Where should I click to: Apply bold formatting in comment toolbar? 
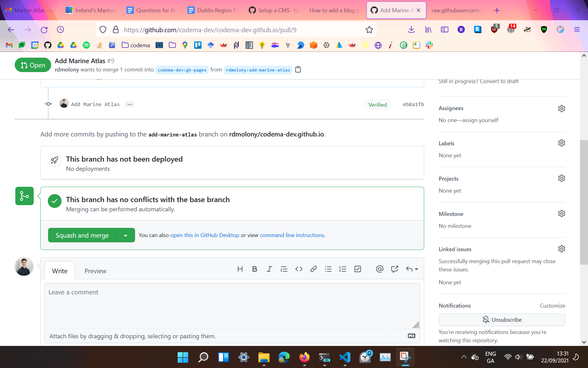point(254,269)
